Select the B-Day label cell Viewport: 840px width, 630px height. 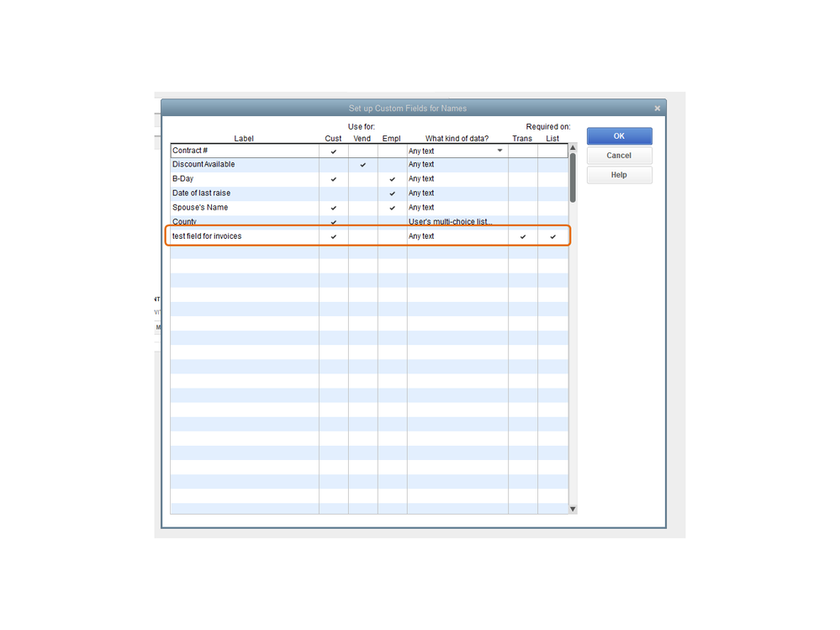tap(245, 179)
